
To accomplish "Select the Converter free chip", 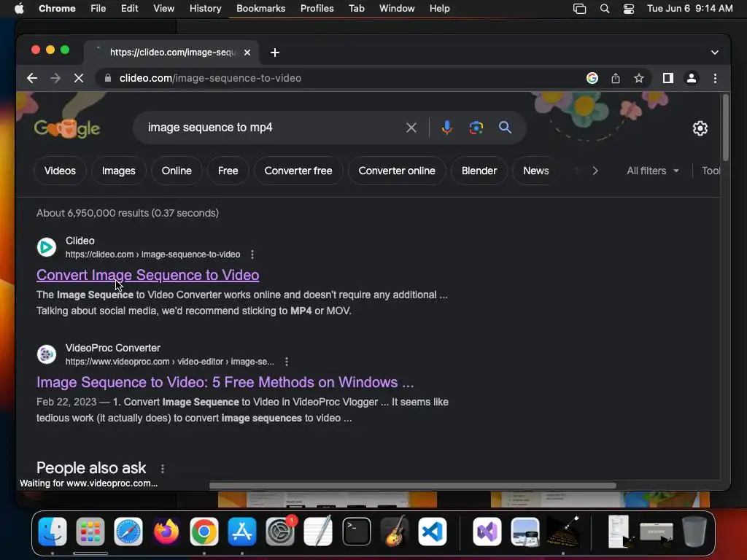I will click(298, 171).
